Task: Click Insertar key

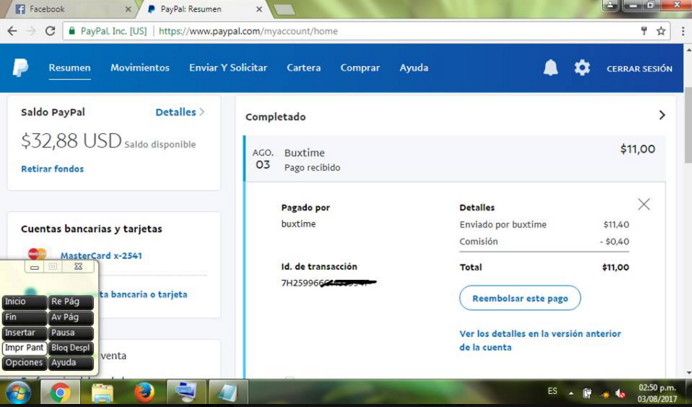Action: [x=24, y=333]
